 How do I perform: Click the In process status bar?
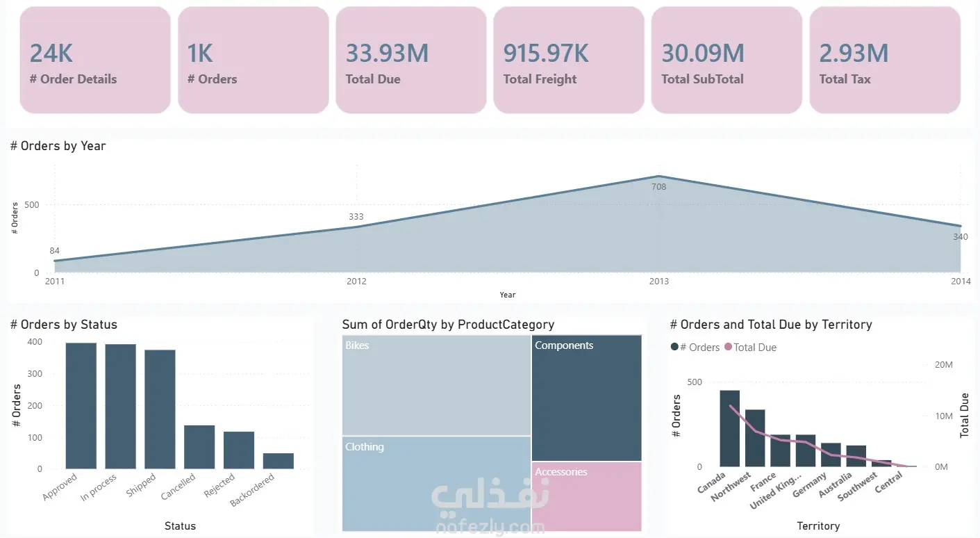tap(121, 406)
